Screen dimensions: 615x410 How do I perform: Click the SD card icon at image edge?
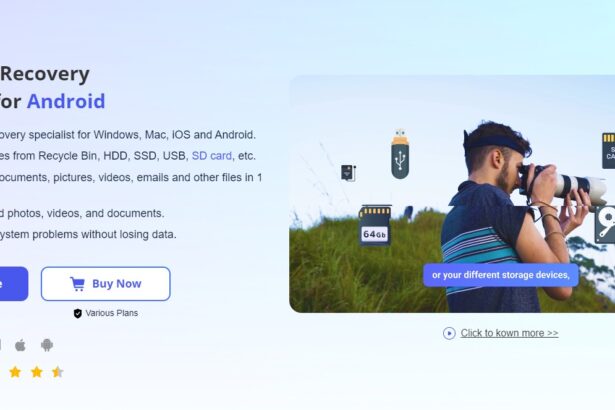point(608,151)
